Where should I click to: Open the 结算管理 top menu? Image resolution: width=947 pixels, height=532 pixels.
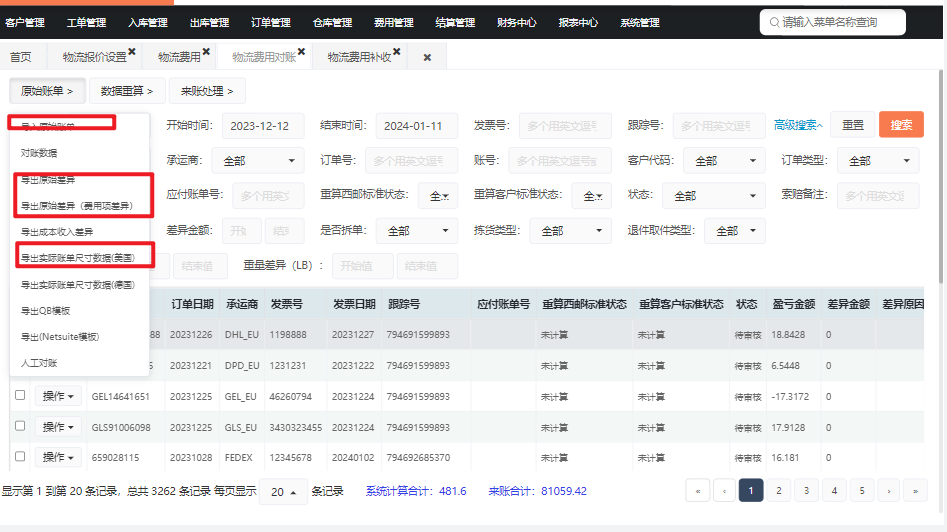click(455, 22)
